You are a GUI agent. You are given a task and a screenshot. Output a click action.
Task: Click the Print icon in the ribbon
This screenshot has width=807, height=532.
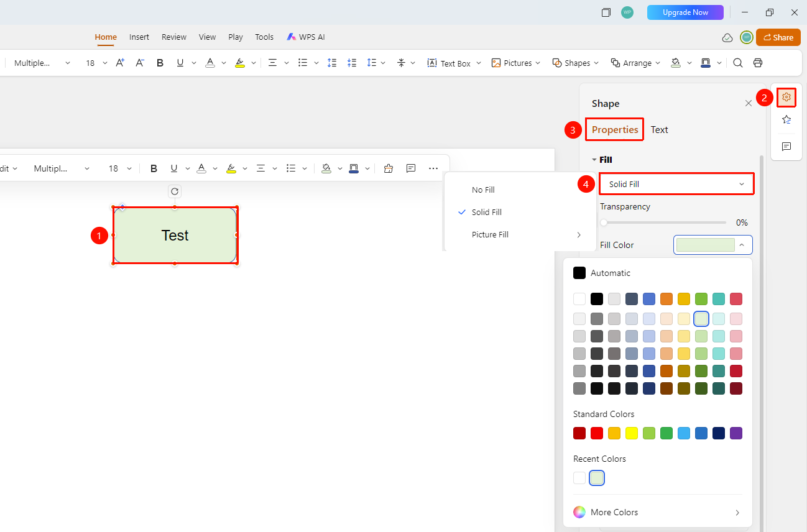[x=758, y=63]
